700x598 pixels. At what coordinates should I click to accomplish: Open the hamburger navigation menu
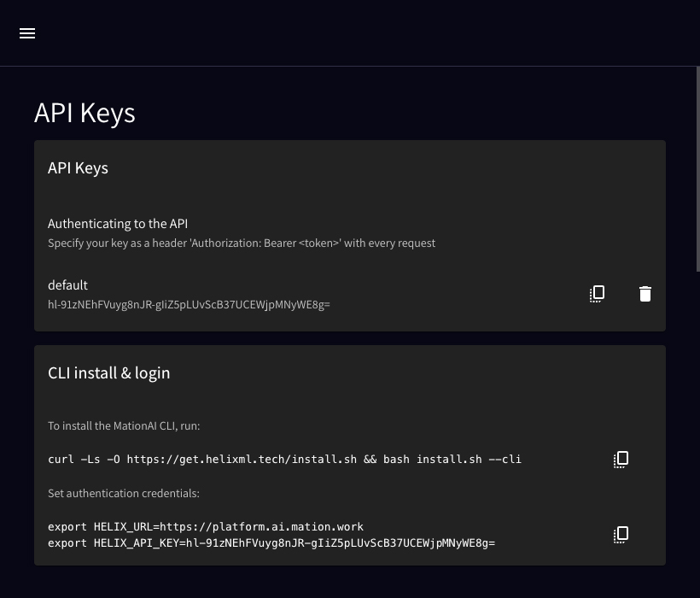(27, 33)
